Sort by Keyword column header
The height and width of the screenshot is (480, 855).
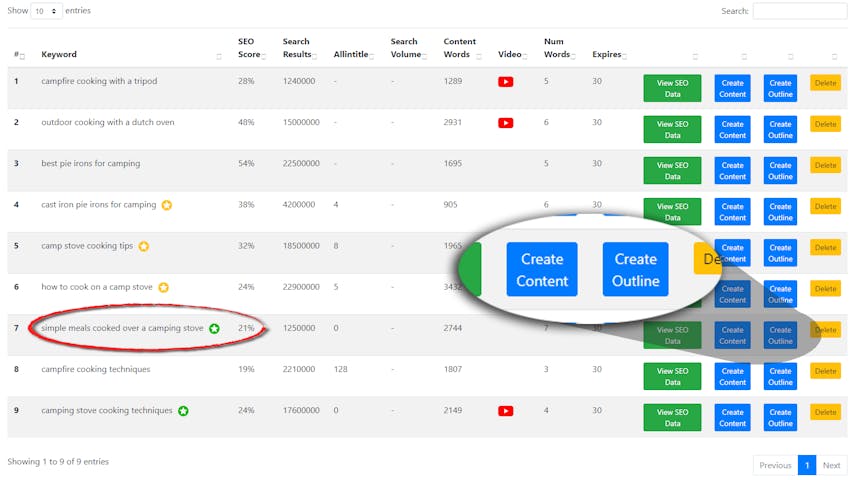pyautogui.click(x=59, y=54)
